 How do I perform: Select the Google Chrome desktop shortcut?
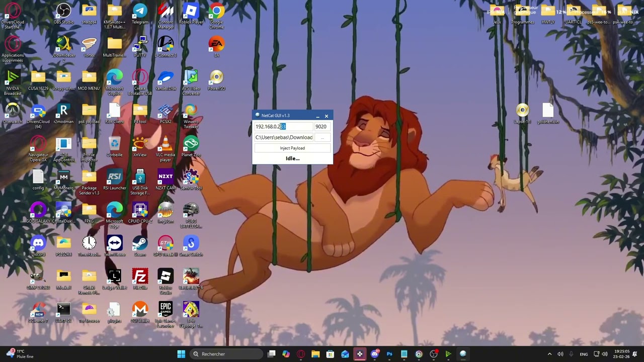pyautogui.click(x=216, y=17)
